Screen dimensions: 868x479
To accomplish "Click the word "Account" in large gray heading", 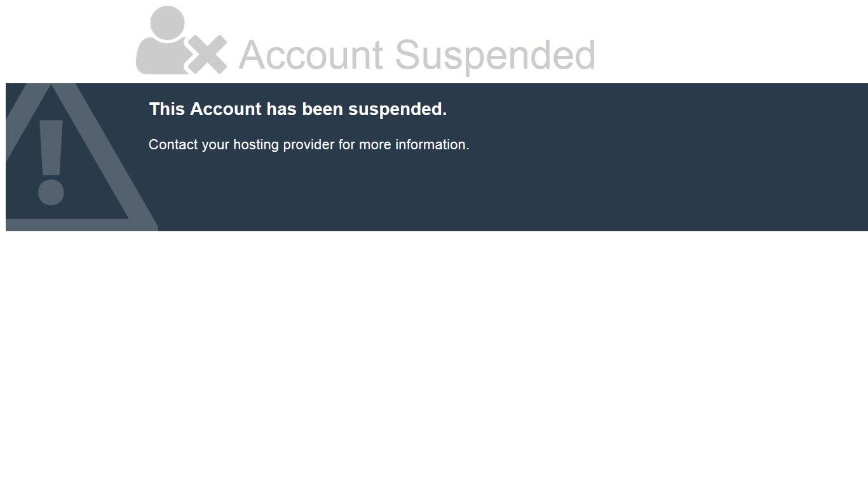I will point(311,55).
